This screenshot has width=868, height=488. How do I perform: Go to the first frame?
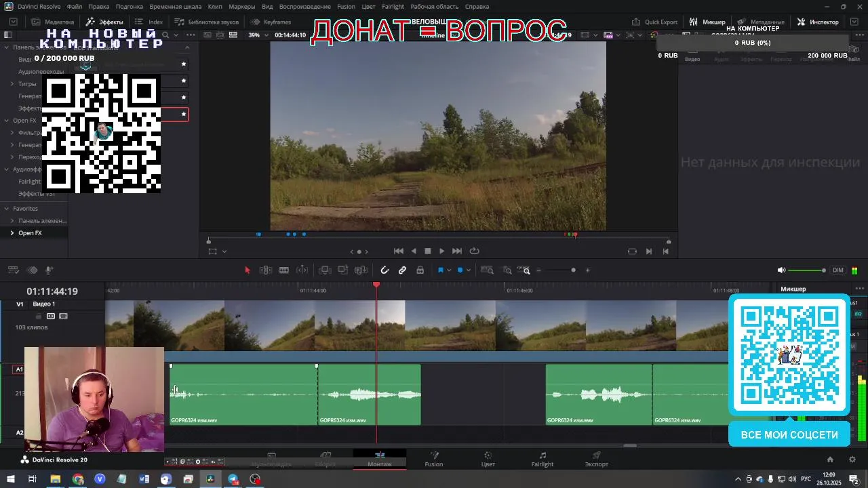coord(399,251)
